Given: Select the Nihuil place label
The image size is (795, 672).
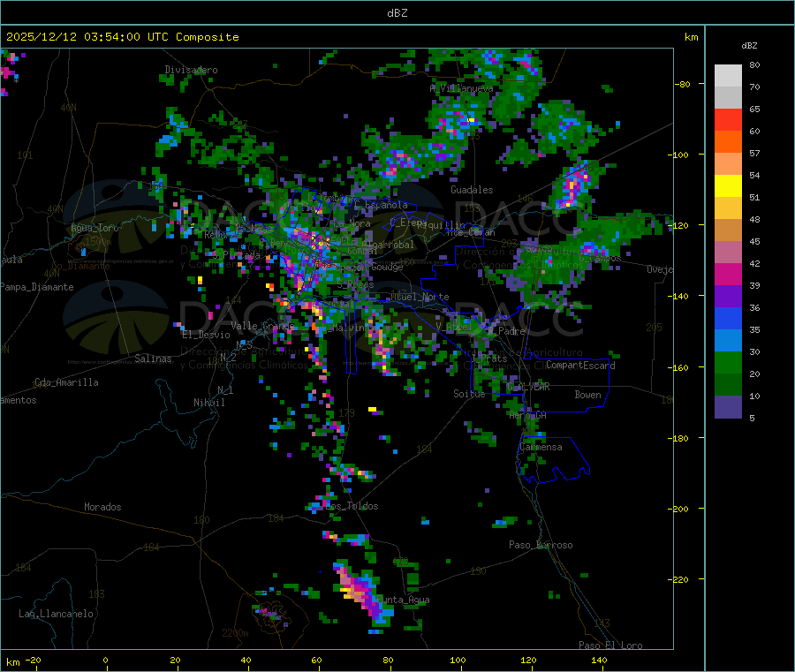Looking at the screenshot, I should [x=209, y=403].
